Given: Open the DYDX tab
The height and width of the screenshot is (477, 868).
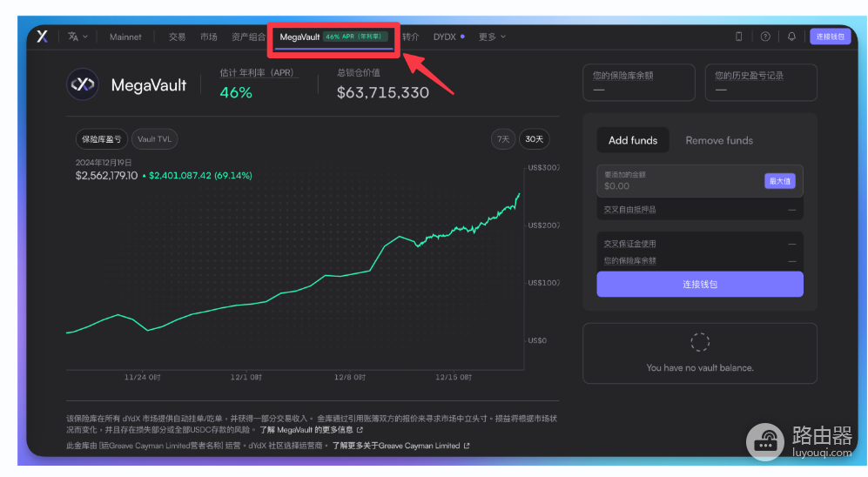Looking at the screenshot, I should (x=449, y=37).
